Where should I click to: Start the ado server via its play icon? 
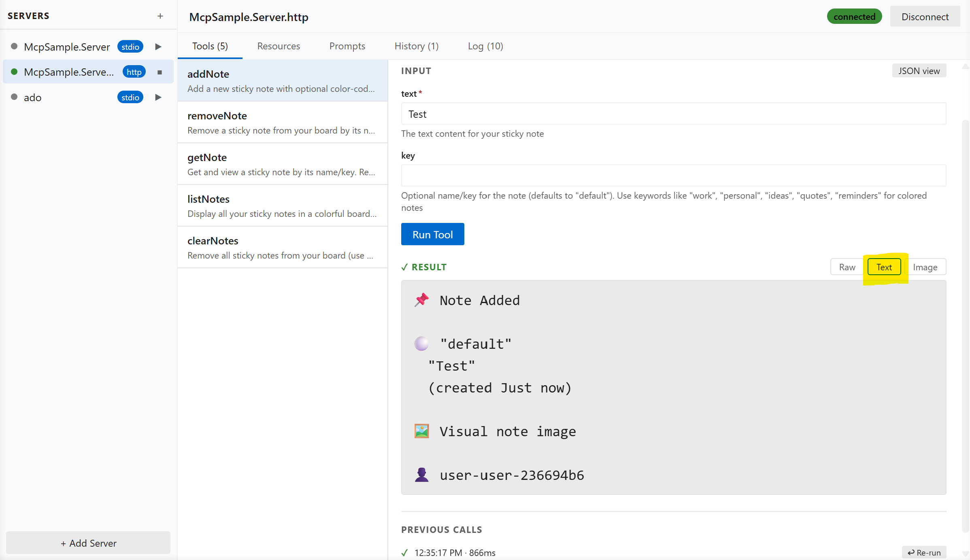click(x=158, y=97)
